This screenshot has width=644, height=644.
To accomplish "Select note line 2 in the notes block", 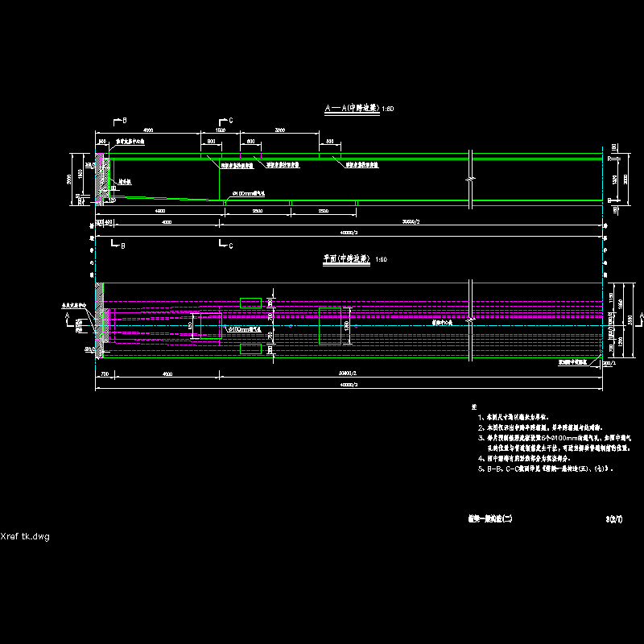I will coord(540,427).
